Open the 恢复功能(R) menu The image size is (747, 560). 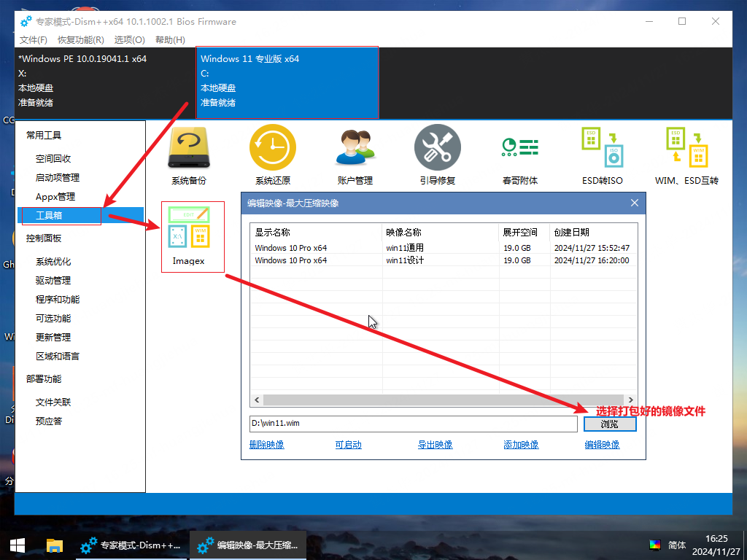tap(81, 40)
